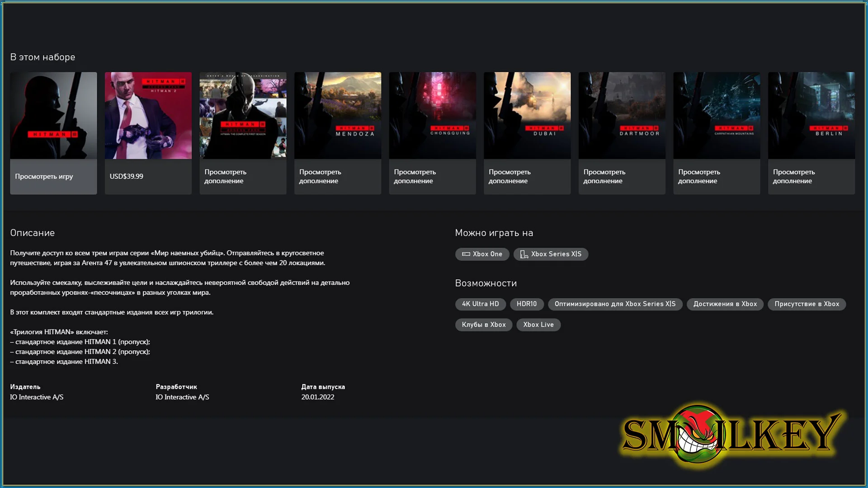Click the Xbox One console icon
Viewport: 868px width, 488px height.
coord(466,254)
